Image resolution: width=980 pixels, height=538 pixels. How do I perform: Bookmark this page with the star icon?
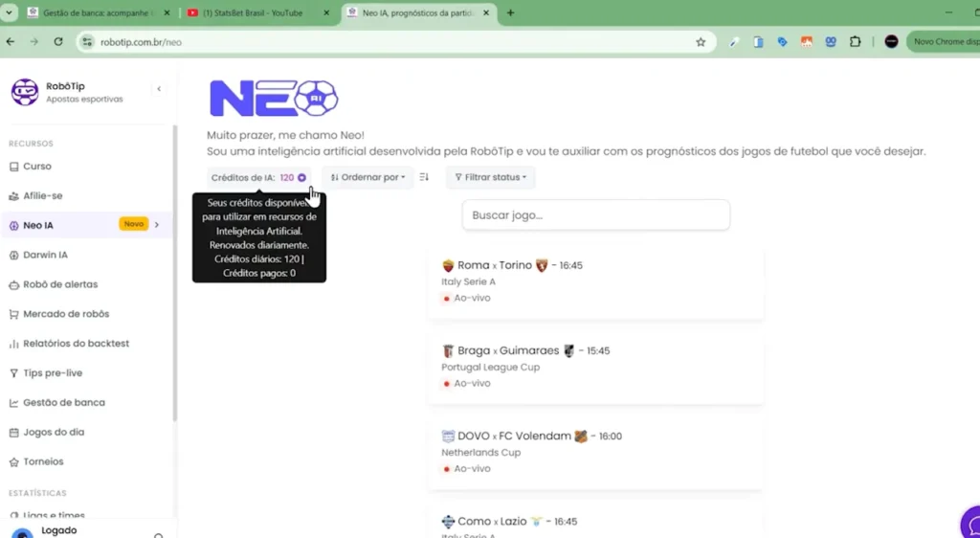(701, 42)
